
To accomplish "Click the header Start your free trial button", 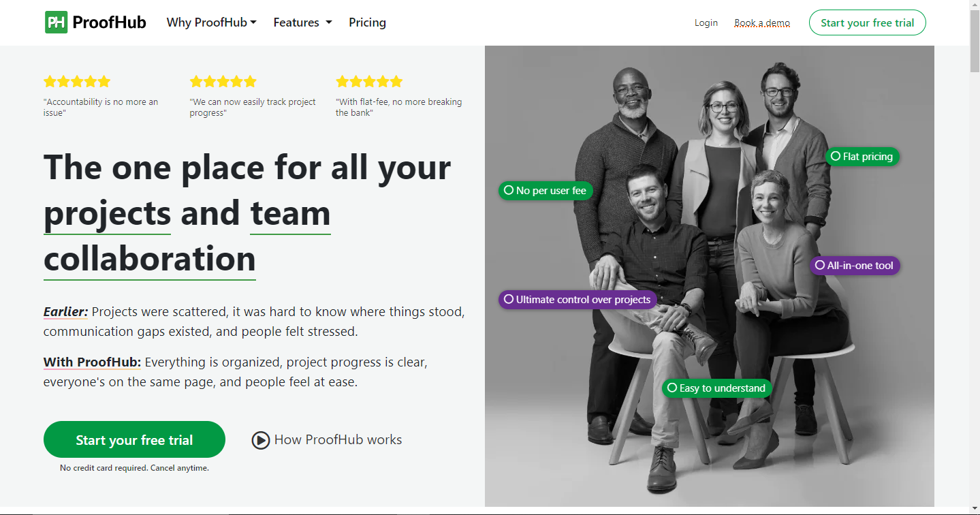I will (x=867, y=22).
